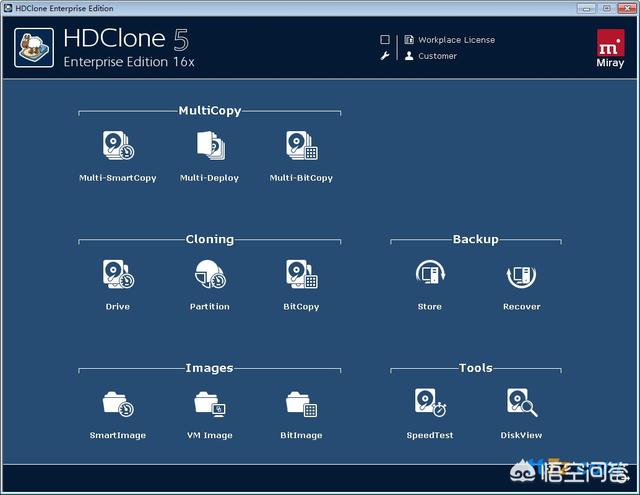
Task: Click the HDClone sheep logo icon
Action: point(34,48)
